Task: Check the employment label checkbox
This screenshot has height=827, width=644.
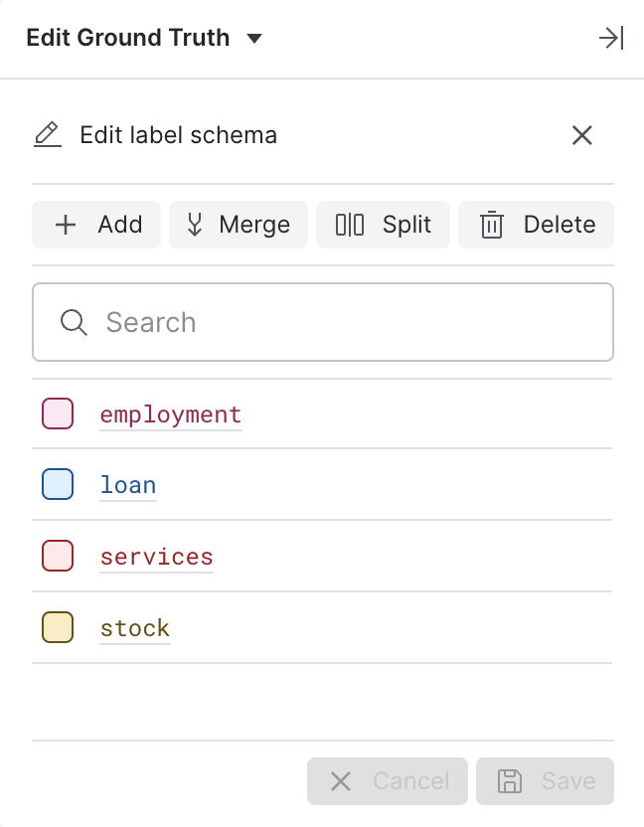Action: [x=58, y=413]
